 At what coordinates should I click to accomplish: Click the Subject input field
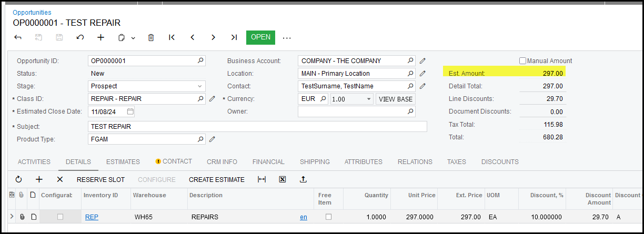(x=257, y=127)
